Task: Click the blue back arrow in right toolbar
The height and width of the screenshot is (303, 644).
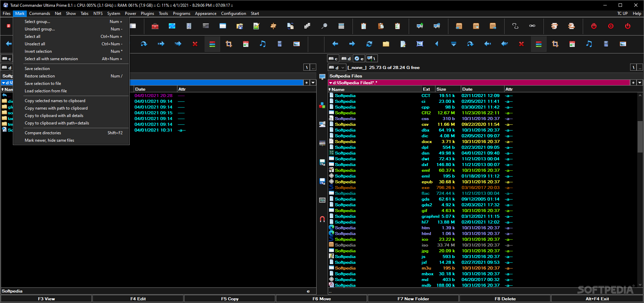Action: pyautogui.click(x=335, y=44)
